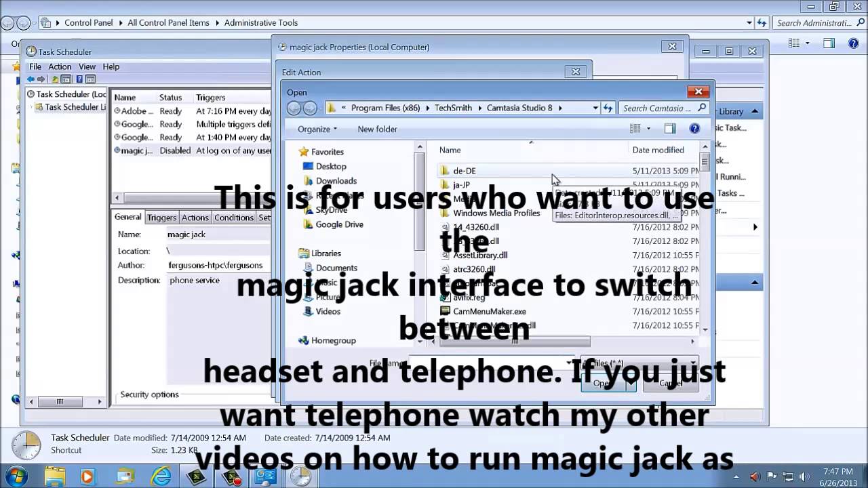
Task: Refresh the Administrative Tools address bar
Action: pyautogui.click(x=763, y=22)
